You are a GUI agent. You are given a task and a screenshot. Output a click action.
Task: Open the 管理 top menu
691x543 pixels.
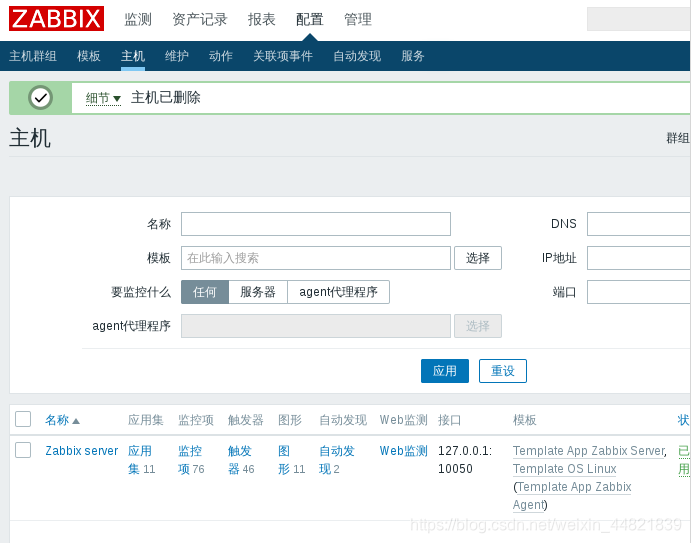(358, 19)
